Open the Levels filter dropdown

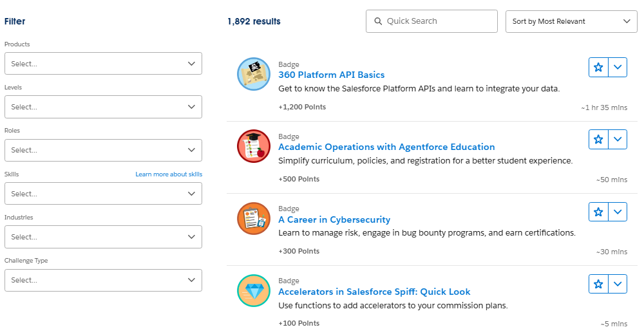103,107
